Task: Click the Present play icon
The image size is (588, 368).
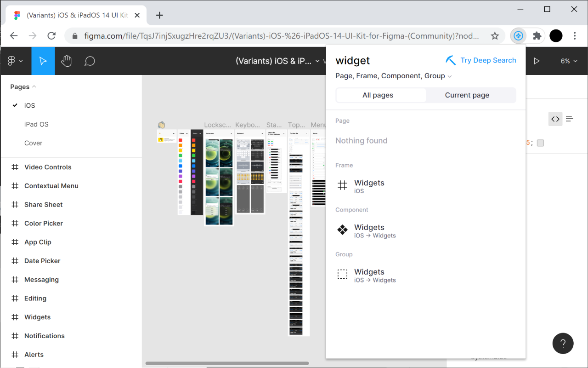Action: click(x=537, y=61)
